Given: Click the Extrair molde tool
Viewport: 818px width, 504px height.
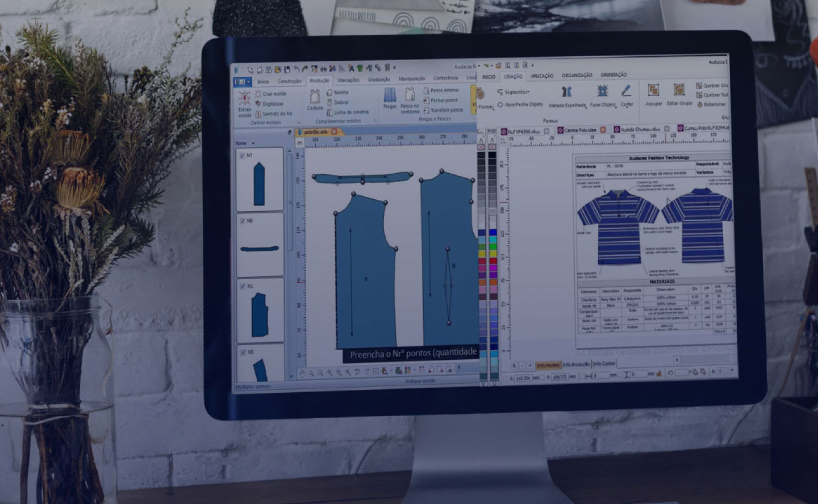Looking at the screenshot, I should coord(245,104).
